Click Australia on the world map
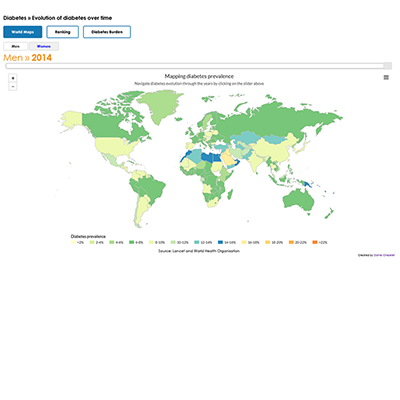The height and width of the screenshot is (400, 400). (x=298, y=200)
